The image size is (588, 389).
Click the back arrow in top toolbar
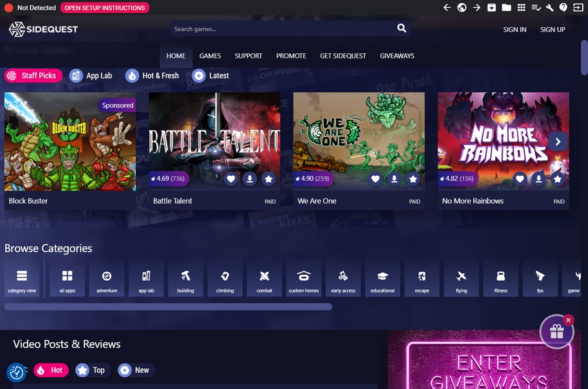coord(447,8)
